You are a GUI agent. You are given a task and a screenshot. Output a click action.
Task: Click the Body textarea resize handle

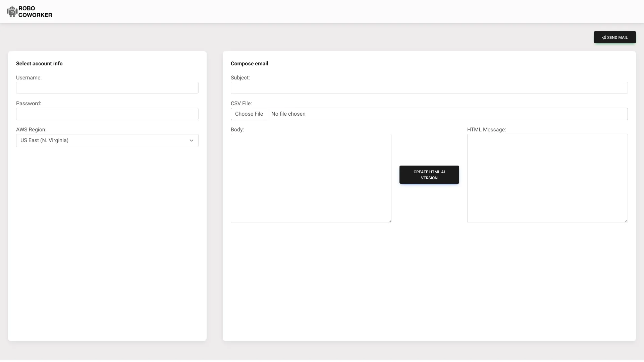pyautogui.click(x=389, y=221)
